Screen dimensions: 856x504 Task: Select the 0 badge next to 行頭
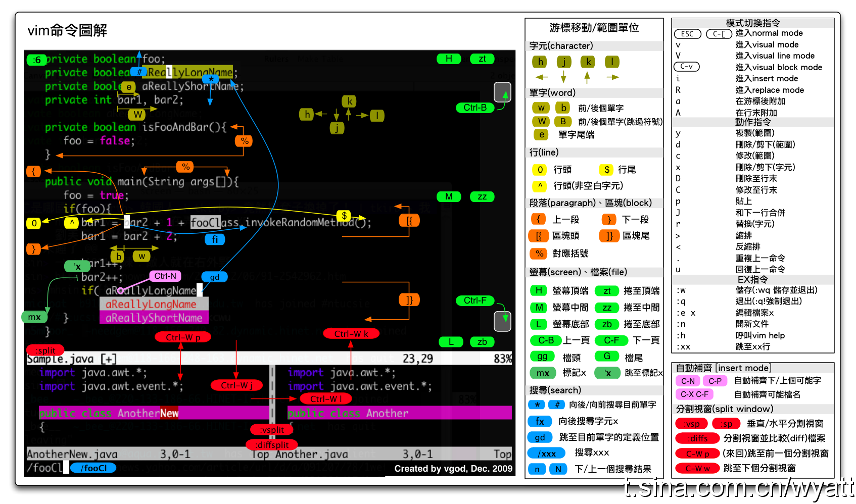540,170
